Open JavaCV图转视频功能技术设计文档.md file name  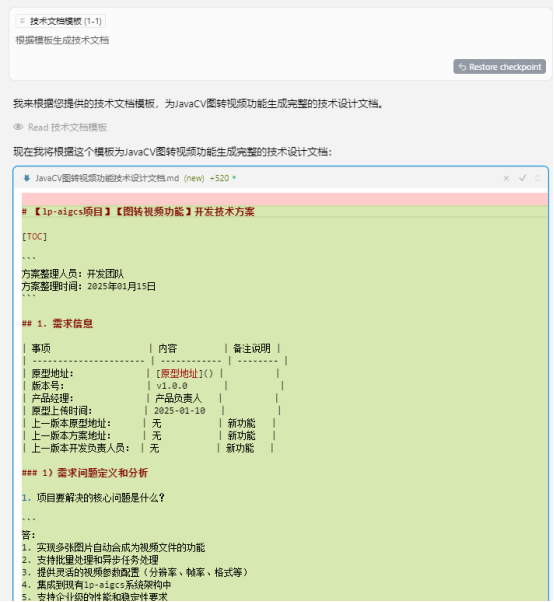tap(107, 178)
